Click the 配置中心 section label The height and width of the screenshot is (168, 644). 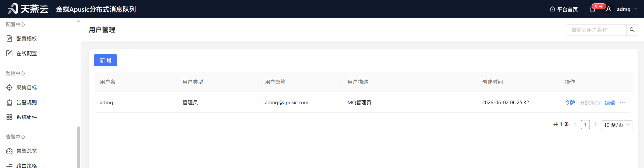tap(15, 24)
